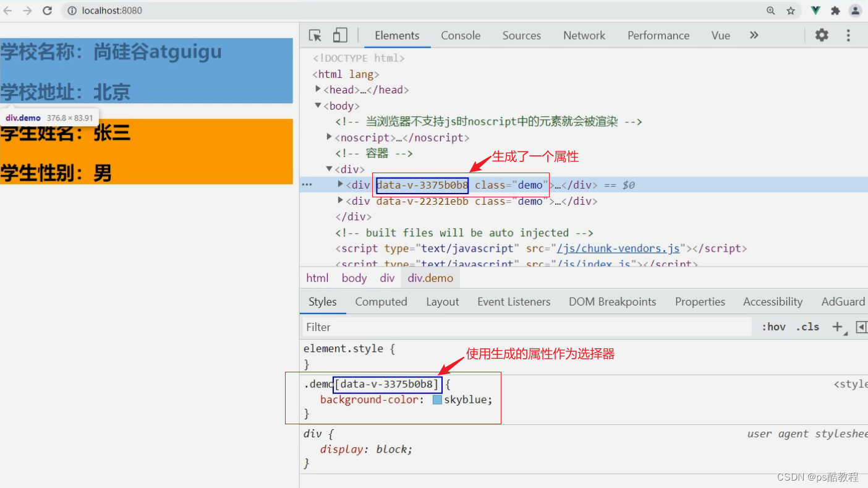
Task: Reload the localhost page
Action: [47, 11]
